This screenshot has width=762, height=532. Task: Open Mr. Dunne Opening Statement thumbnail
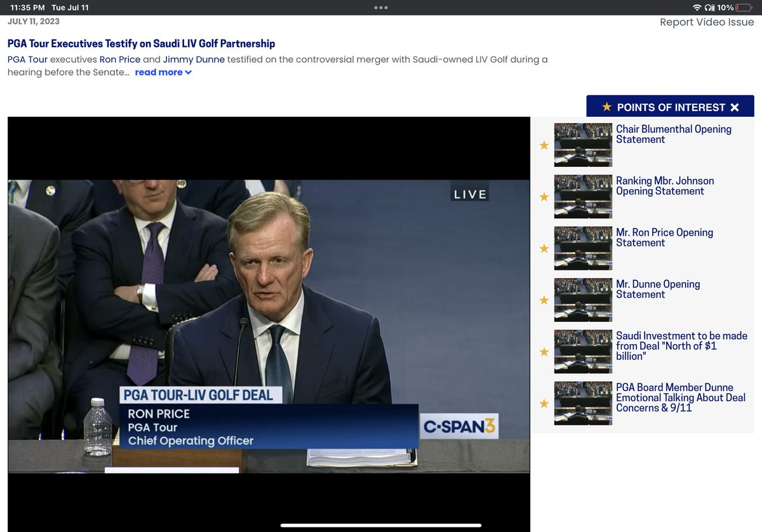(x=583, y=300)
